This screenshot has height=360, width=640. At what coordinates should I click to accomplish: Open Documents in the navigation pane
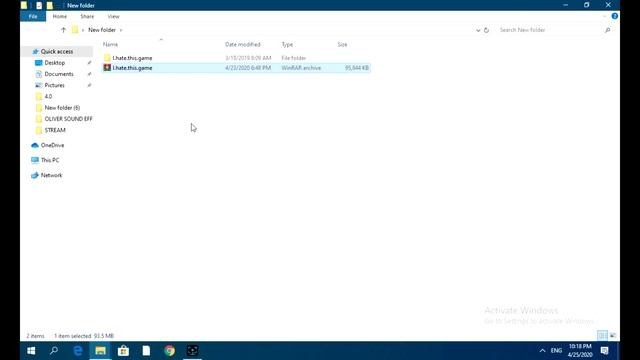tap(59, 74)
